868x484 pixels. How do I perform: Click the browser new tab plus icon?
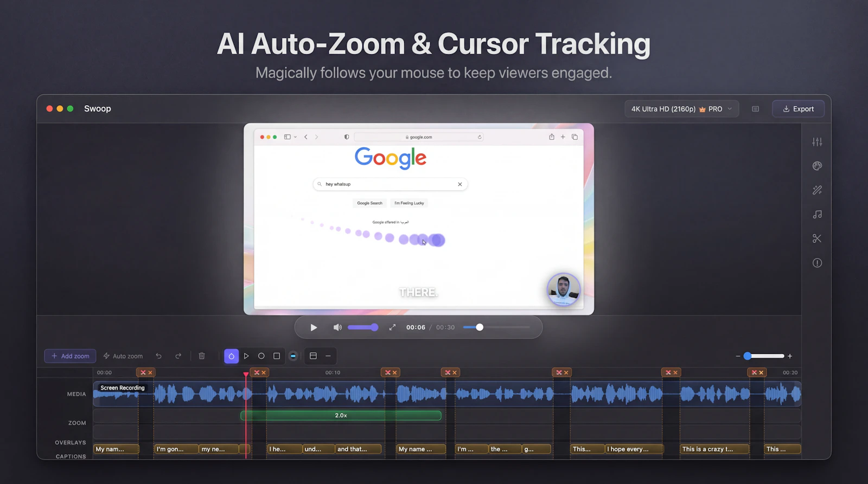563,137
